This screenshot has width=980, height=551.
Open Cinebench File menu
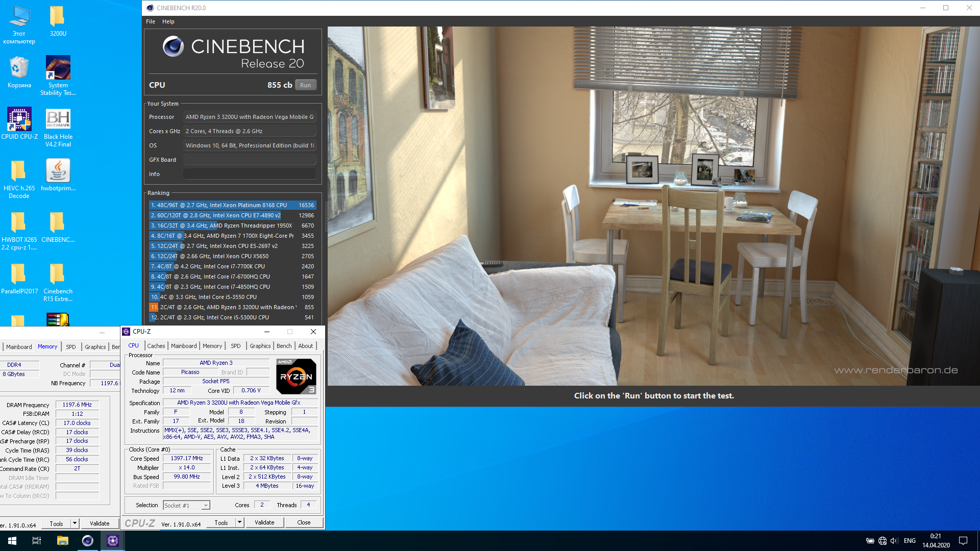(151, 21)
